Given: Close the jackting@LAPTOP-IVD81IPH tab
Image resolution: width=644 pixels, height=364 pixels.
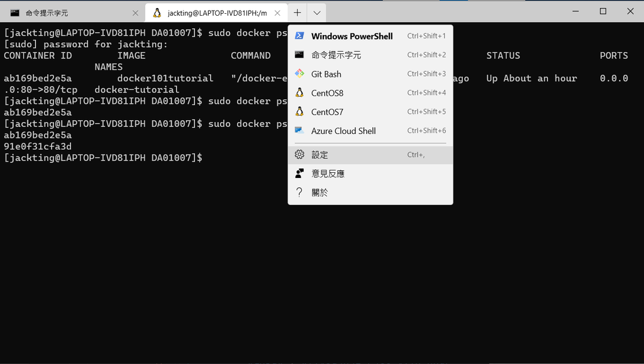Looking at the screenshot, I should (277, 13).
